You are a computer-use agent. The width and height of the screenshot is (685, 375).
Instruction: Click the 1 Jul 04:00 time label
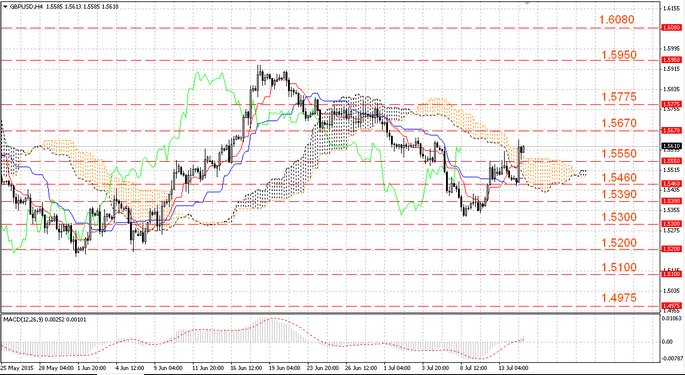[398, 368]
